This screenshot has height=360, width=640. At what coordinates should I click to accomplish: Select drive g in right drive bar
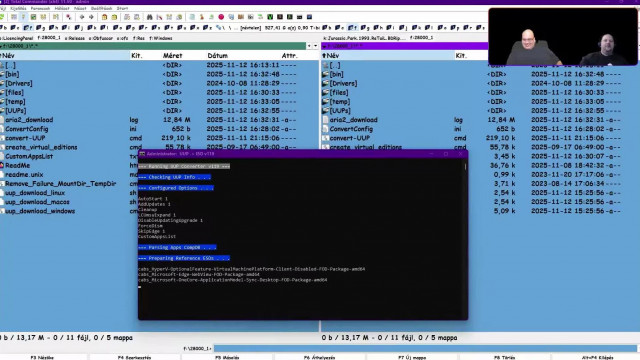pyautogui.click(x=364, y=28)
